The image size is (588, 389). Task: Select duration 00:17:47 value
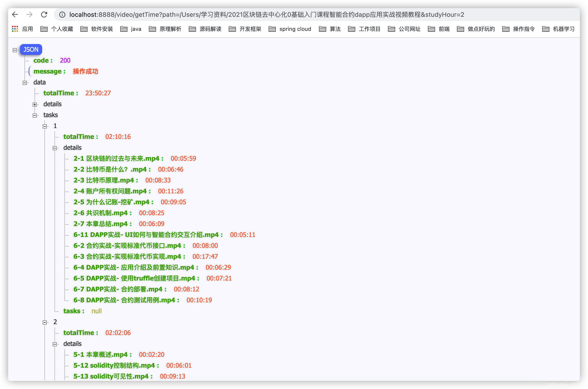[x=205, y=257]
